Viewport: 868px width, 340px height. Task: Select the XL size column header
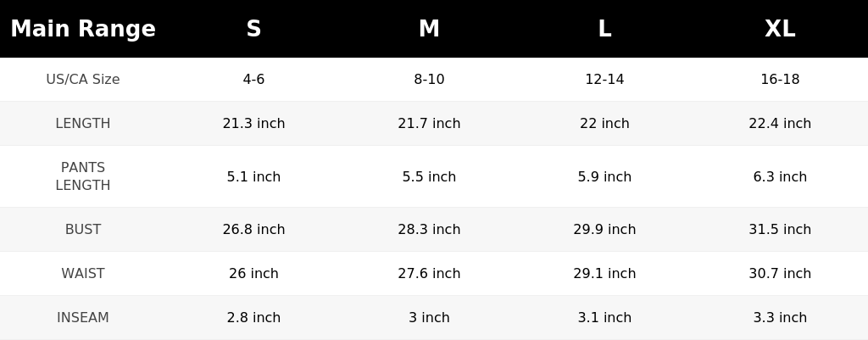point(780,29)
